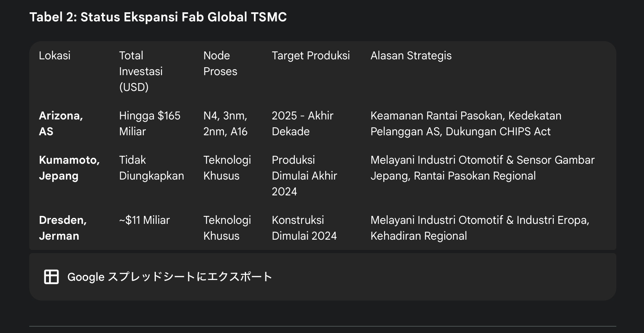Click the N4, 3nm, 2nm, A16 cell
644x333 pixels.
(225, 123)
